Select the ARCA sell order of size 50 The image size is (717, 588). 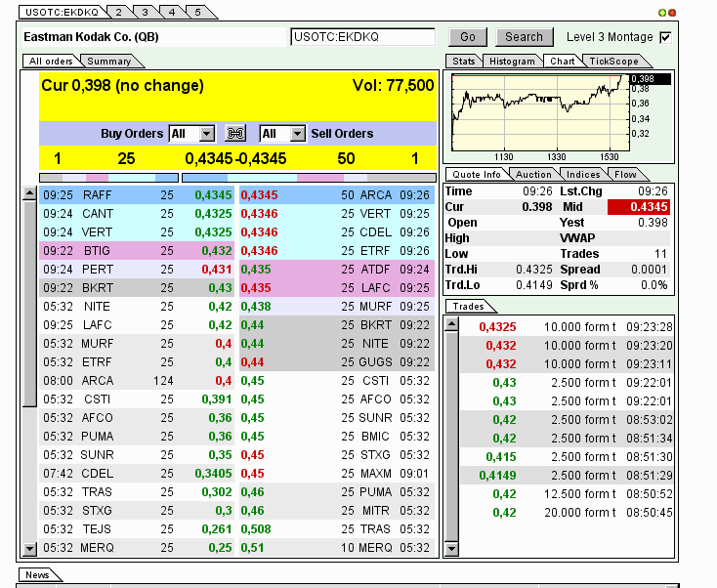[337, 195]
